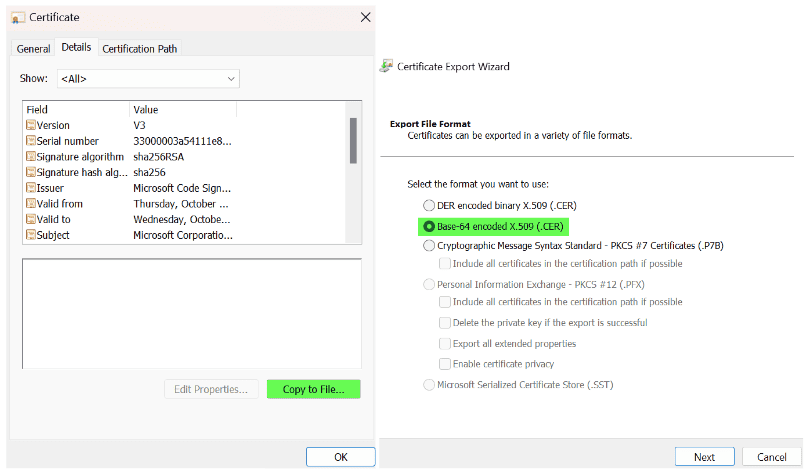The image size is (806, 472).
Task: Select the Valid to field icon
Action: point(31,219)
